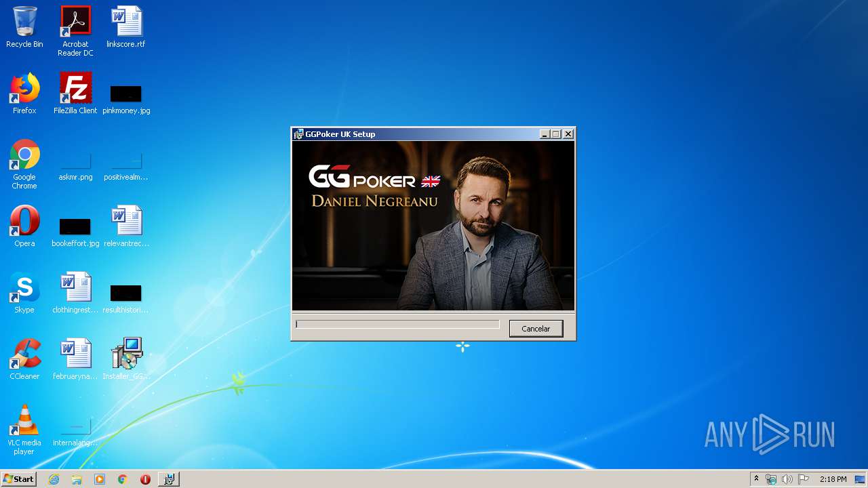The width and height of the screenshot is (868, 488).
Task: Select Installer_GG setup file icon
Action: tap(126, 359)
